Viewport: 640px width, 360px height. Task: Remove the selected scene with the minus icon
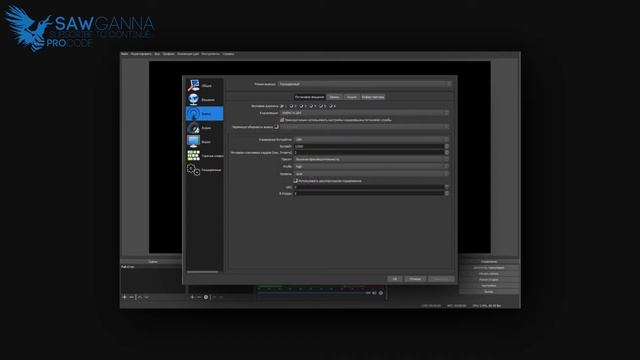[x=131, y=297]
